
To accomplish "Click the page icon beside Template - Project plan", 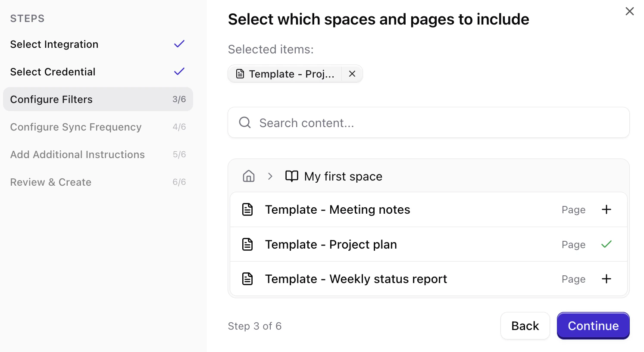I will (247, 244).
